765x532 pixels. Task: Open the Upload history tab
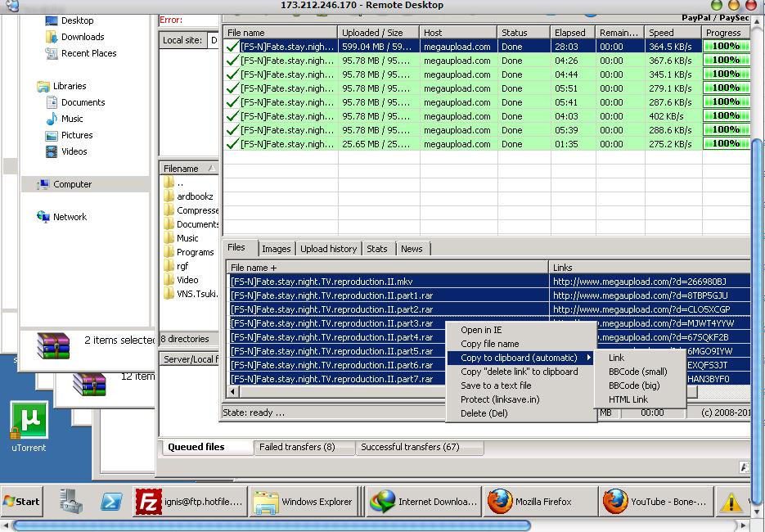pyautogui.click(x=329, y=249)
